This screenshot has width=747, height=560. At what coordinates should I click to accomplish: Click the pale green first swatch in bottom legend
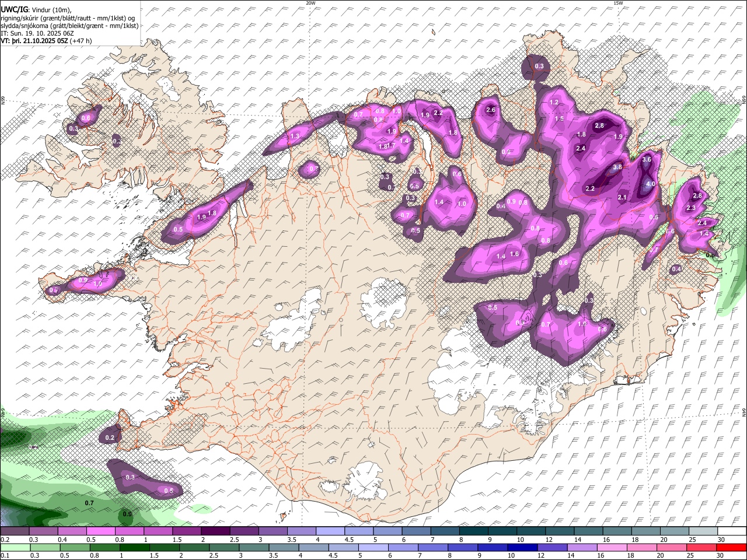pos(15,548)
